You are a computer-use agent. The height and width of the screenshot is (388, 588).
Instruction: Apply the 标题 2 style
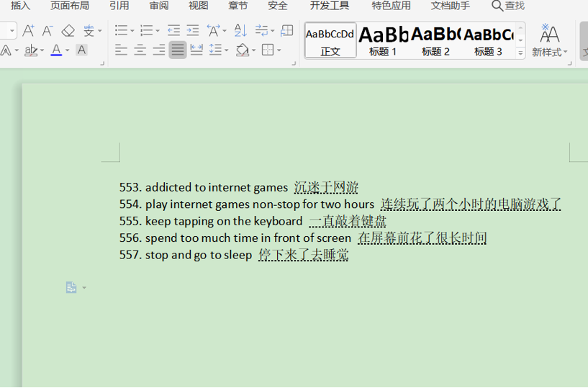(435, 40)
